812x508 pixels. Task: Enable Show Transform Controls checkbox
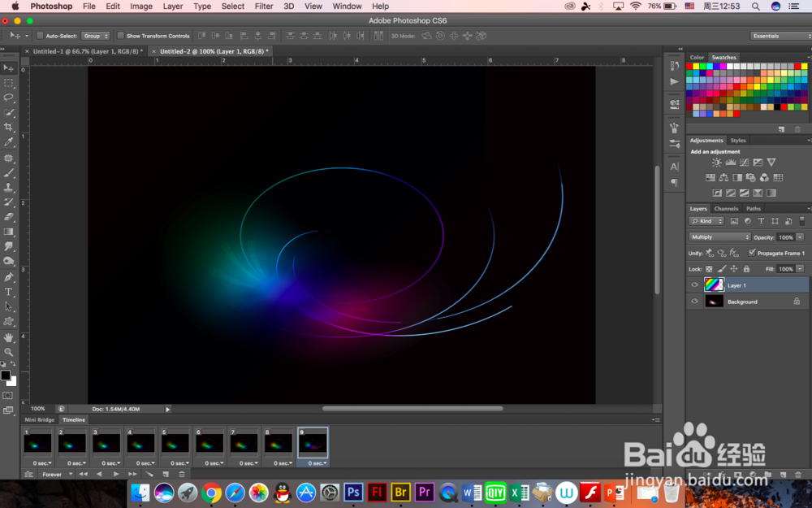click(x=121, y=36)
